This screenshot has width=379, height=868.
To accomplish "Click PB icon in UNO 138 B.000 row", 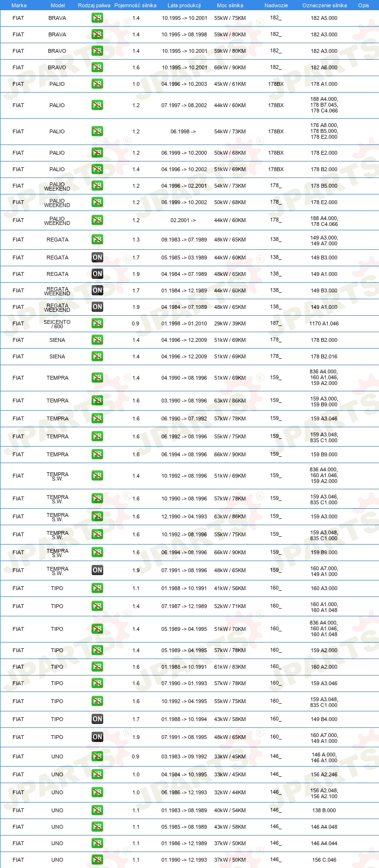I will point(97,810).
